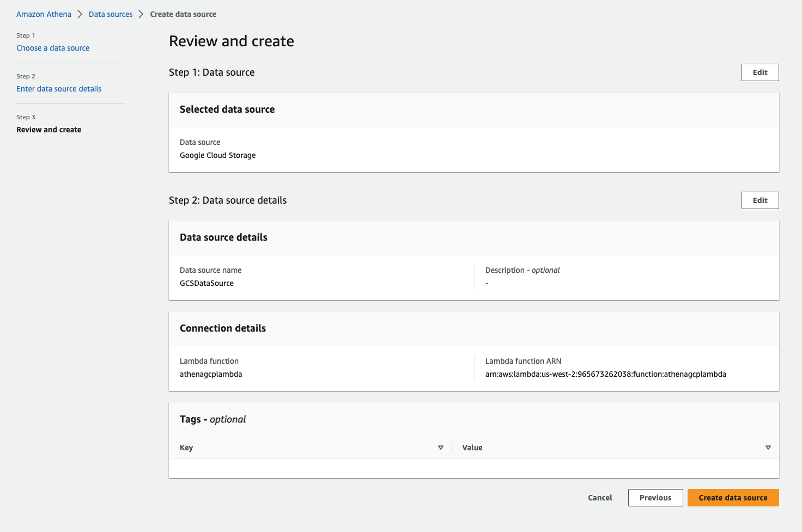Click the orange Create data source button
This screenshot has width=802, height=532.
(733, 498)
